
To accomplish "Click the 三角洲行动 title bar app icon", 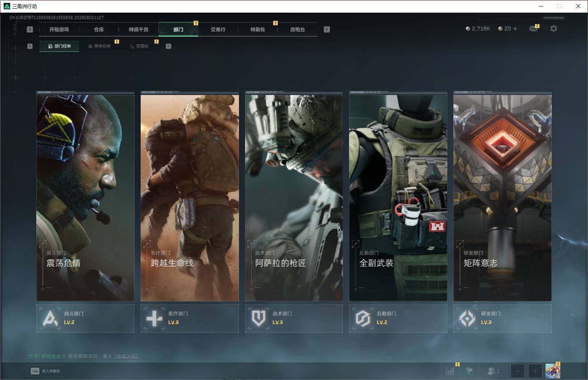I will point(7,6).
